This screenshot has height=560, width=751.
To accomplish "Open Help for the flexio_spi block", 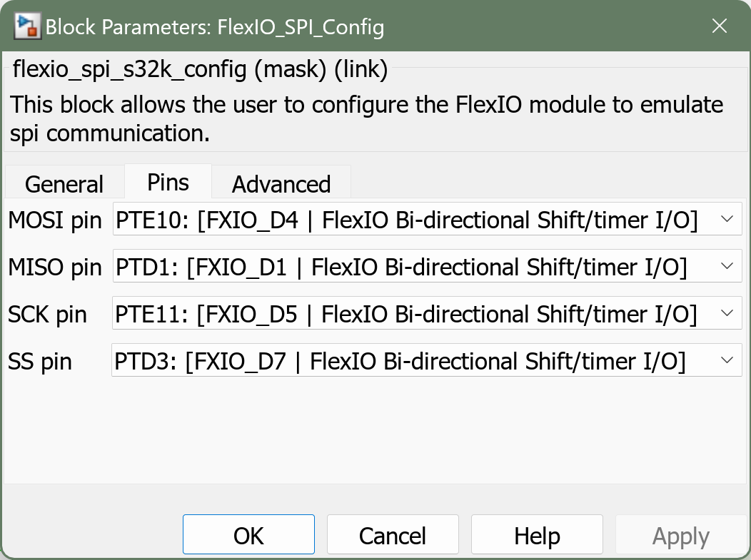I will 536,534.
